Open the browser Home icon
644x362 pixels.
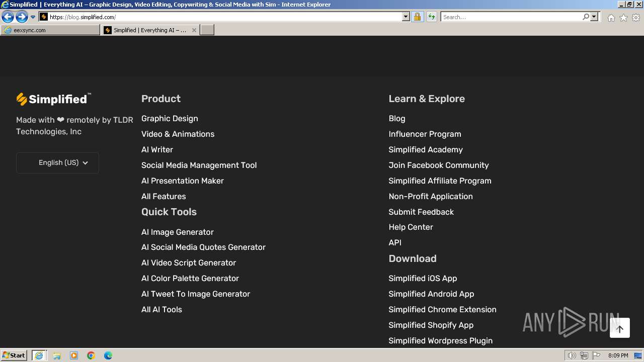click(611, 18)
